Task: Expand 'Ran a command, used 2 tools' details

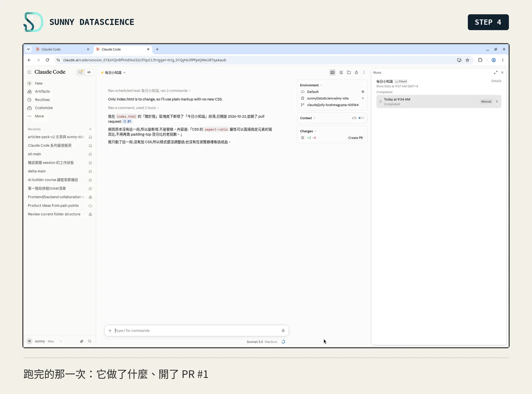Action: 133,108
